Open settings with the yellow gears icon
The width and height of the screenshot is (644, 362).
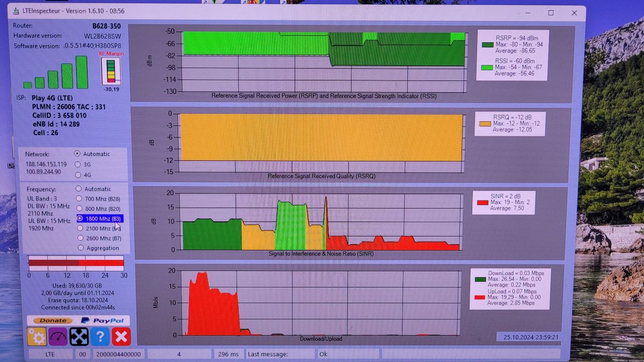pyautogui.click(x=37, y=336)
